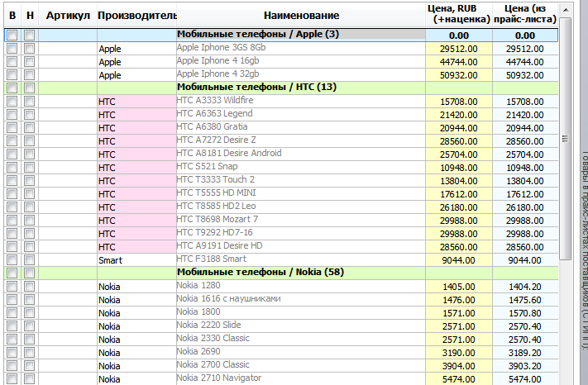The image size is (588, 385).
Task: Enable B checkbox for HTC S521 Snap row
Action: (12, 168)
